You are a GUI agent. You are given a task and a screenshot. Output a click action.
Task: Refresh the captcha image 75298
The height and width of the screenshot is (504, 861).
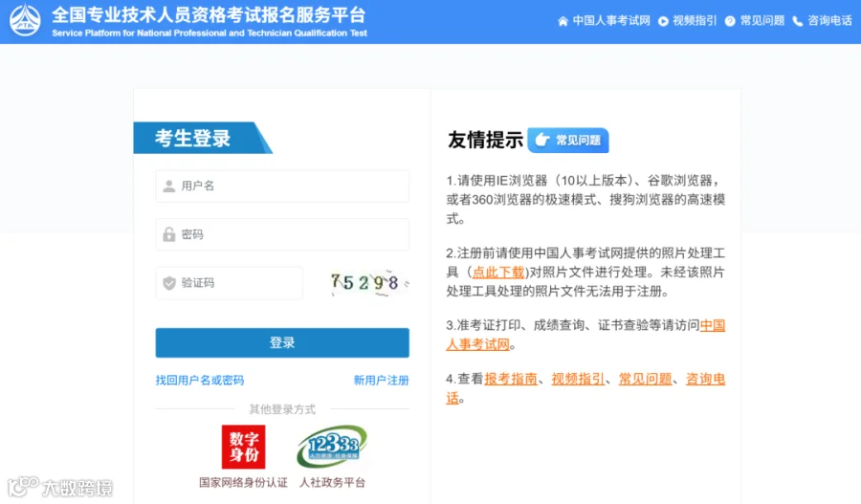coord(369,283)
